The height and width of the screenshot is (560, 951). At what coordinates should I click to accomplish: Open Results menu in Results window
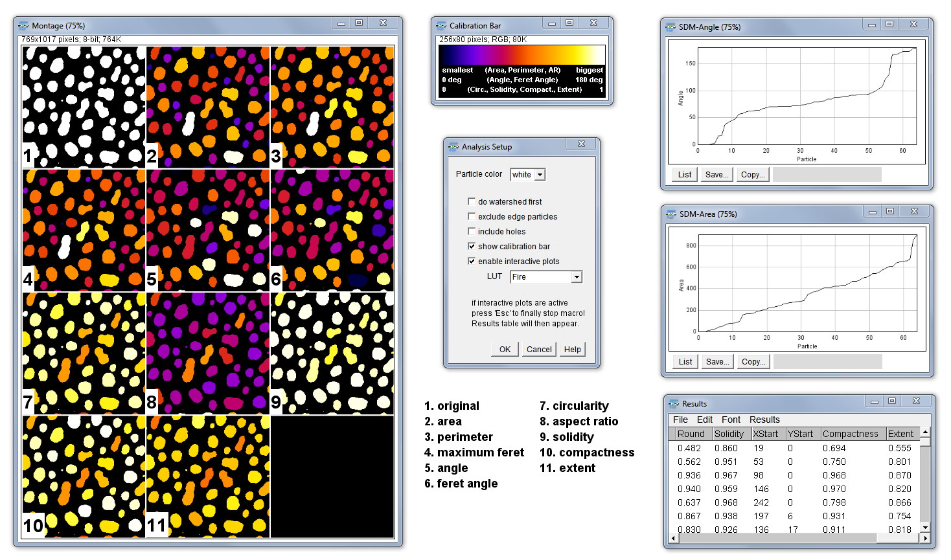(x=764, y=420)
